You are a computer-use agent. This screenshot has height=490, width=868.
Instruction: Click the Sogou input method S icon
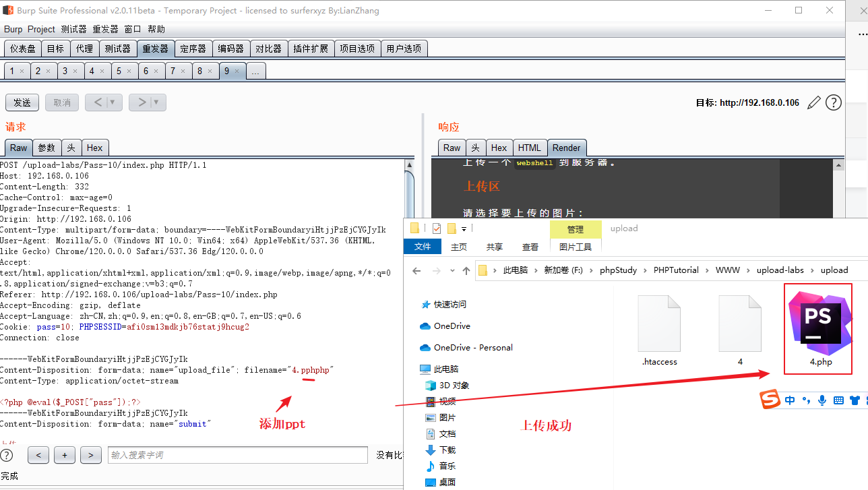click(770, 400)
